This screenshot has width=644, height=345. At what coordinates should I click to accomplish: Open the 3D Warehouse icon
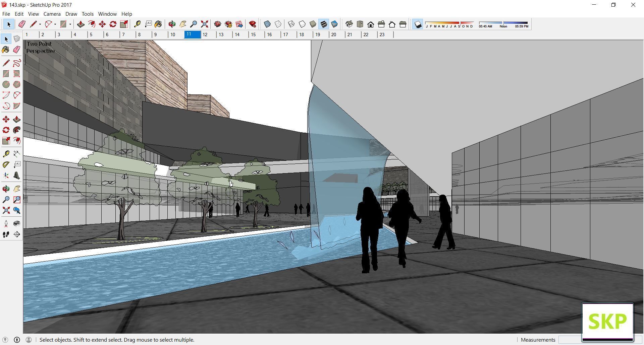tap(217, 24)
